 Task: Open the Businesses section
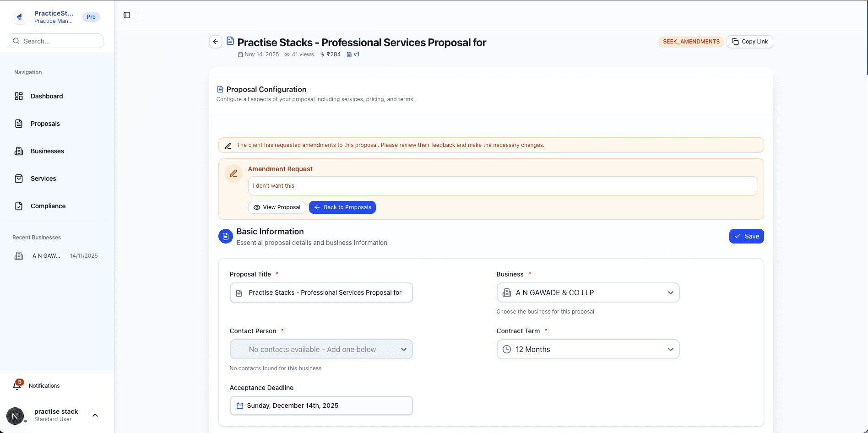[47, 151]
